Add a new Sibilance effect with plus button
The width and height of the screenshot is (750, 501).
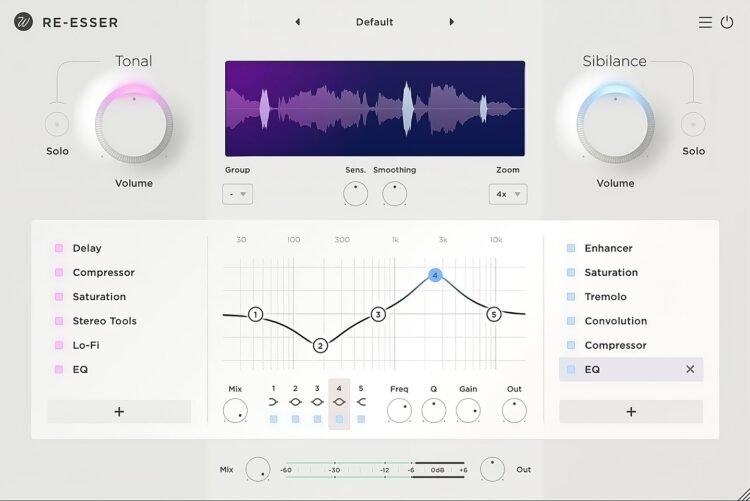(x=631, y=411)
